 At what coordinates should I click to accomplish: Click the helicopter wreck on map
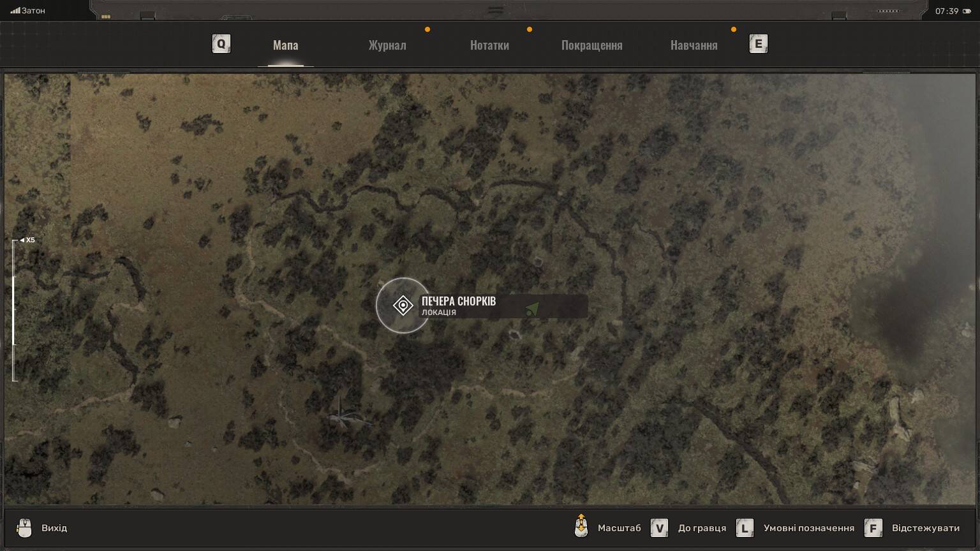[x=348, y=415]
